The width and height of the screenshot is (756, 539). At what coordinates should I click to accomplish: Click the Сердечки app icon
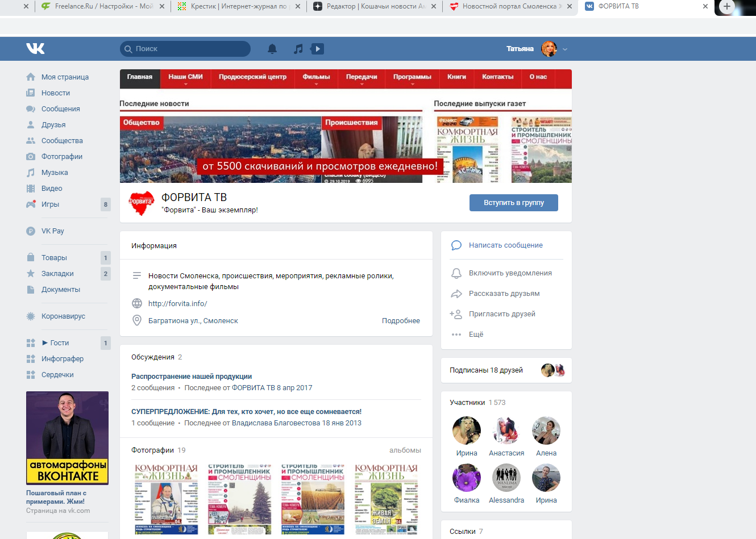pos(31,374)
